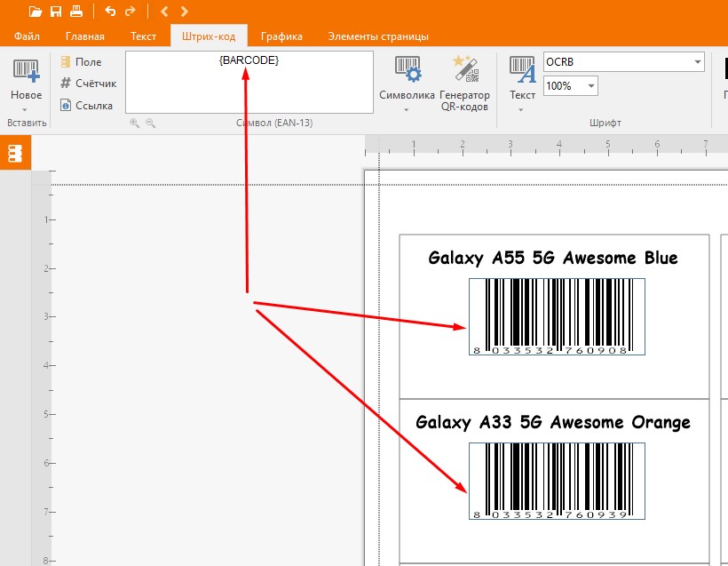
Task: Open the Файл menu
Action: pos(26,36)
